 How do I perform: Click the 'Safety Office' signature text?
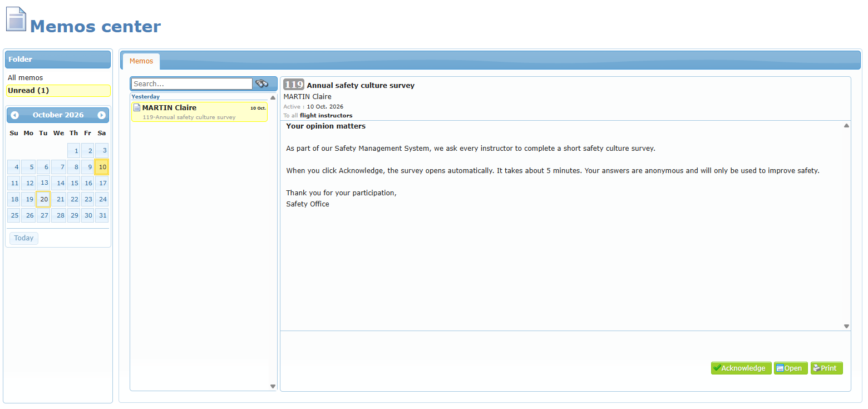308,204
